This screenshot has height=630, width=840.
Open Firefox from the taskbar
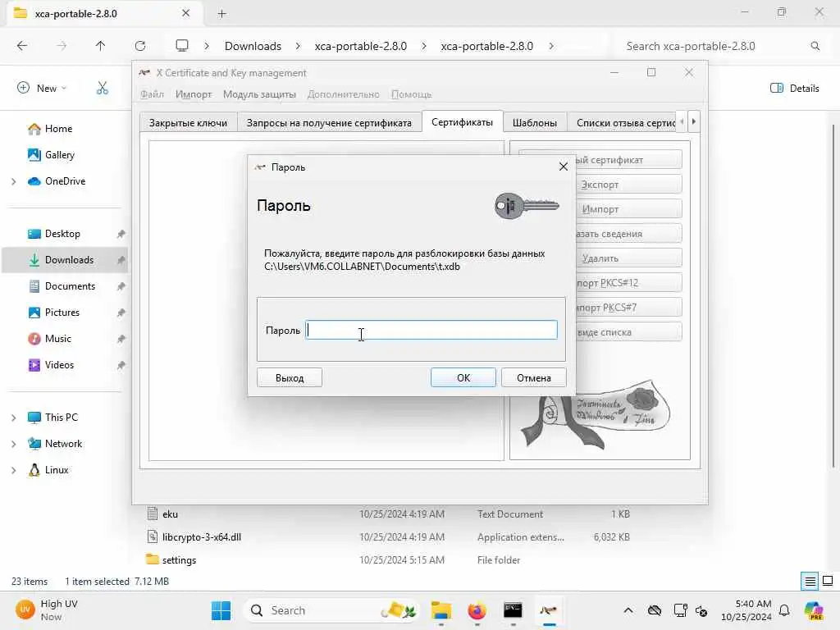tap(477, 610)
